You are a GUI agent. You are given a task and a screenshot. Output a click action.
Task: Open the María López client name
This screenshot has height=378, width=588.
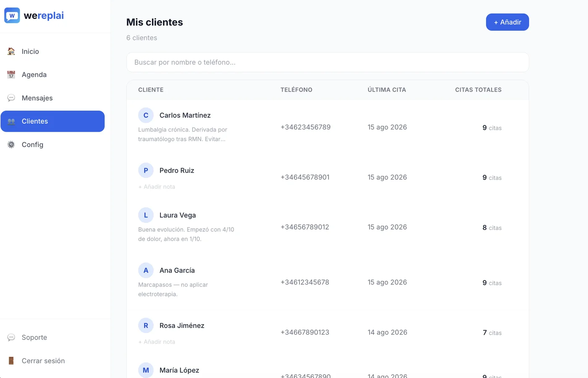pos(179,370)
